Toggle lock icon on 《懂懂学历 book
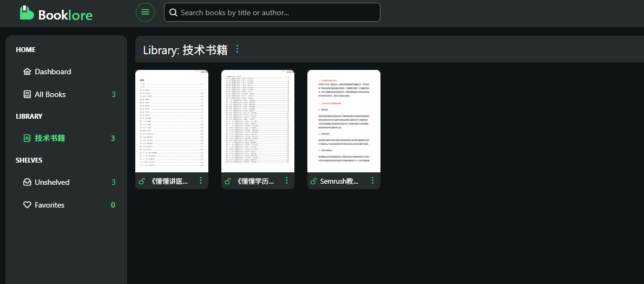The width and height of the screenshot is (644, 284). [228, 181]
